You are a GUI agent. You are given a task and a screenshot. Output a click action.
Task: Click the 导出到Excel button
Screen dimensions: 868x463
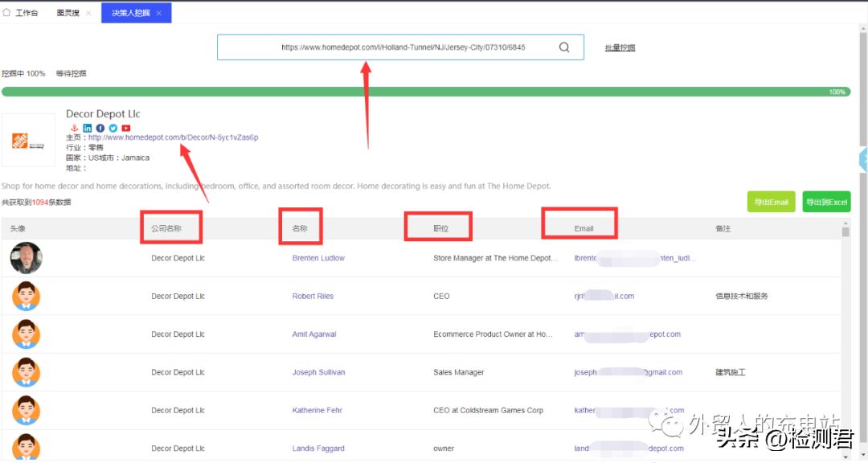(x=826, y=202)
